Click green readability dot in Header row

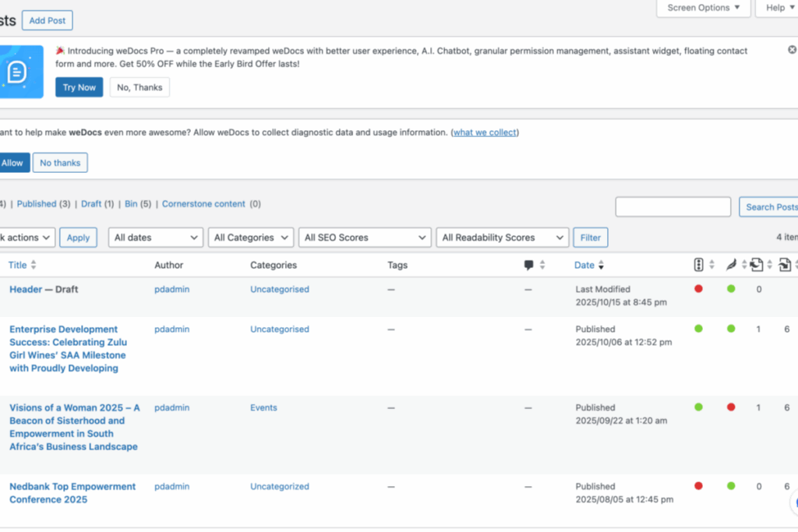pos(731,289)
